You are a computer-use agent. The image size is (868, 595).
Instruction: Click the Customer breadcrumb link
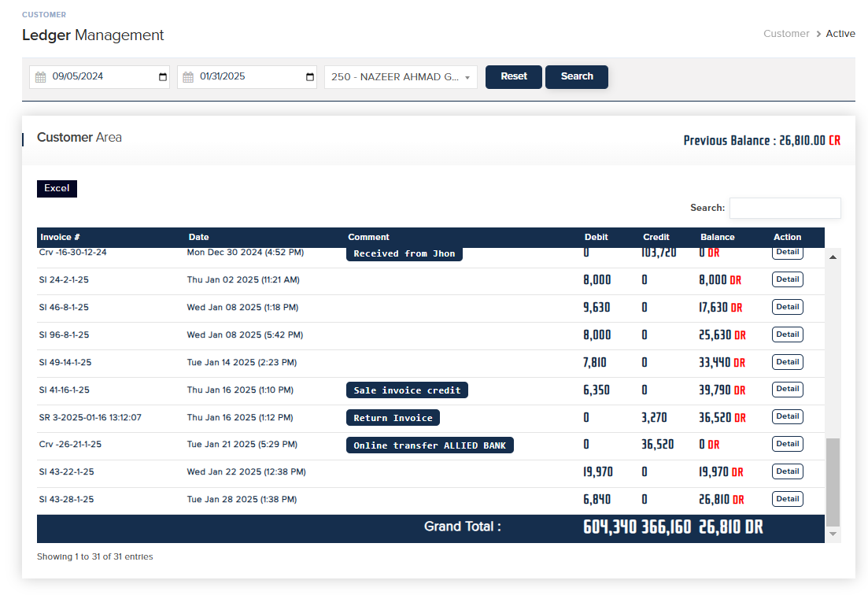786,34
